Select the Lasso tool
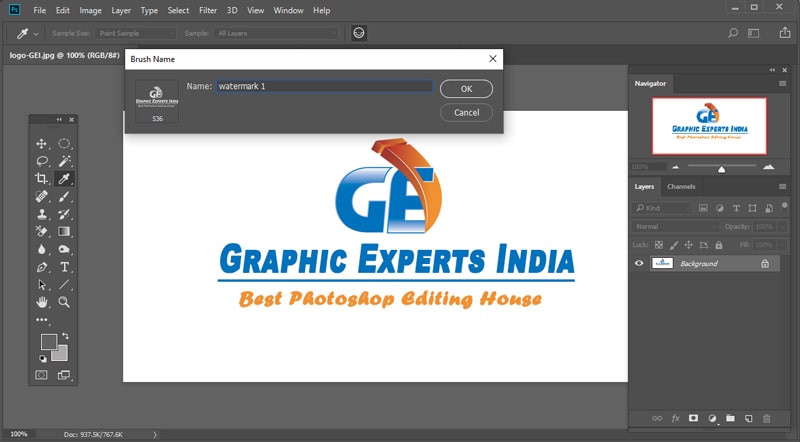This screenshot has height=442, width=800. pyautogui.click(x=41, y=161)
